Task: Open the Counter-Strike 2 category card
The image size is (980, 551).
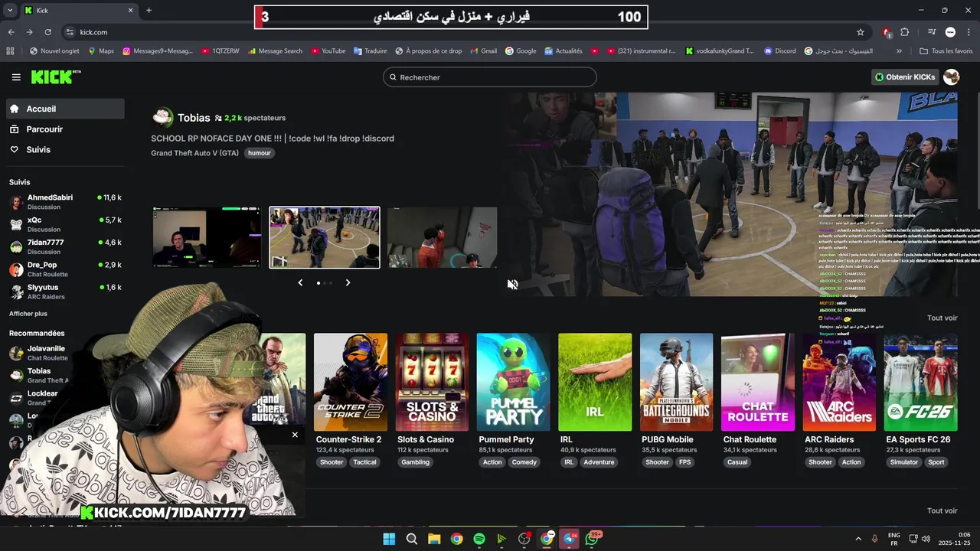Action: pyautogui.click(x=351, y=382)
